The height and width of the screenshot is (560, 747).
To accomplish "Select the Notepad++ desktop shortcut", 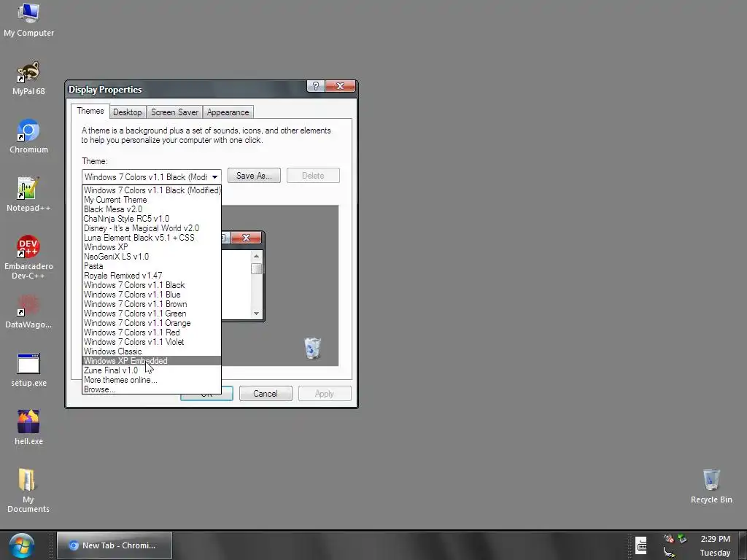I will (x=28, y=194).
